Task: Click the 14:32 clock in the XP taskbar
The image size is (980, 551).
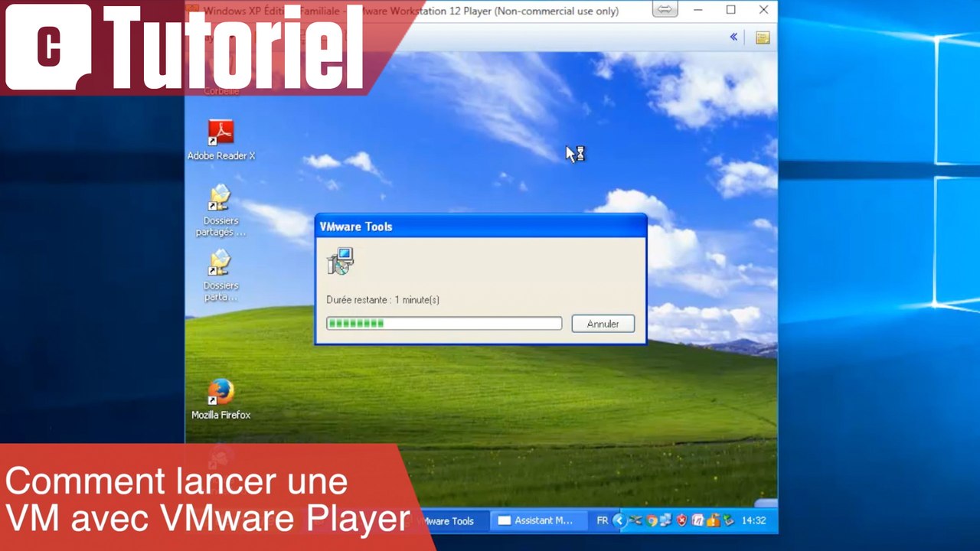Action: 754,520
